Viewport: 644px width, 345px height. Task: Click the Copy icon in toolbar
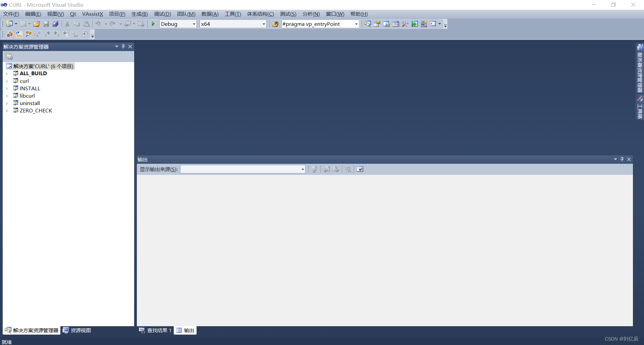tap(76, 24)
